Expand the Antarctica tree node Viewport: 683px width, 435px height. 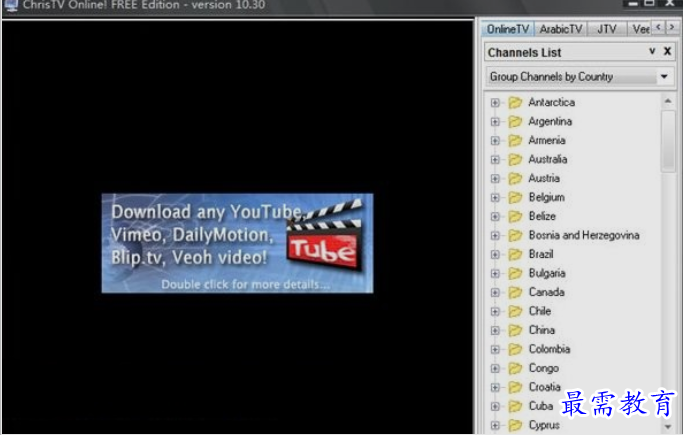[x=495, y=103]
